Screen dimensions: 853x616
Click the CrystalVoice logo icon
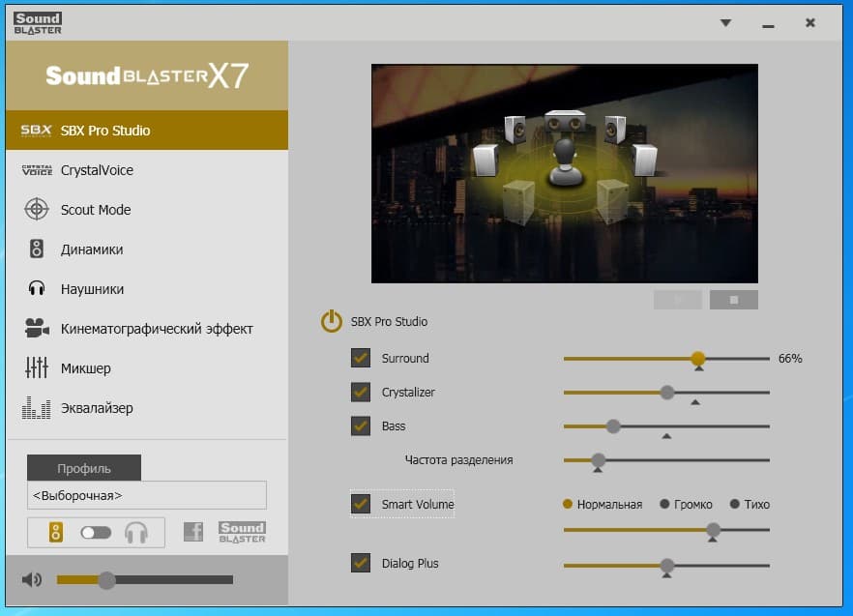tap(37, 170)
